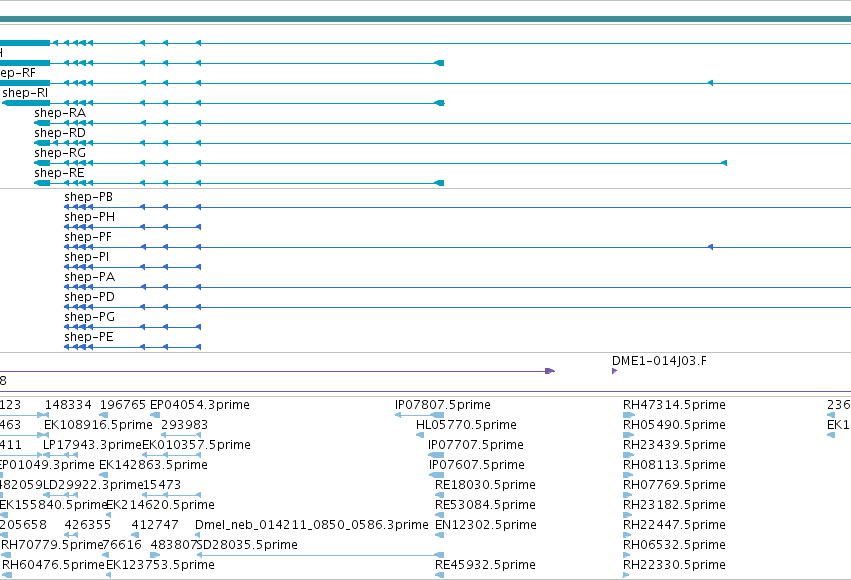This screenshot has height=580, width=851.
Task: Select the shep-RF transcript label
Action: 17,73
